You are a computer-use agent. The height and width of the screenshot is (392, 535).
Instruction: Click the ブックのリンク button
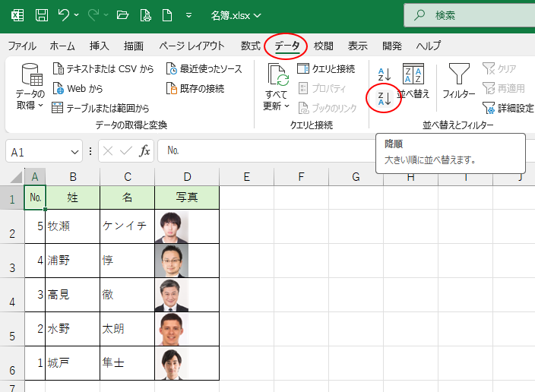point(328,108)
